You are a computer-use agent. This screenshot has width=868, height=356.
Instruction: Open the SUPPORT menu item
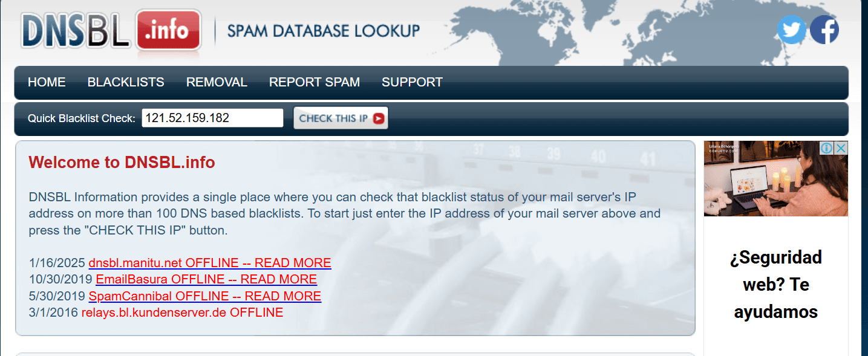[412, 82]
